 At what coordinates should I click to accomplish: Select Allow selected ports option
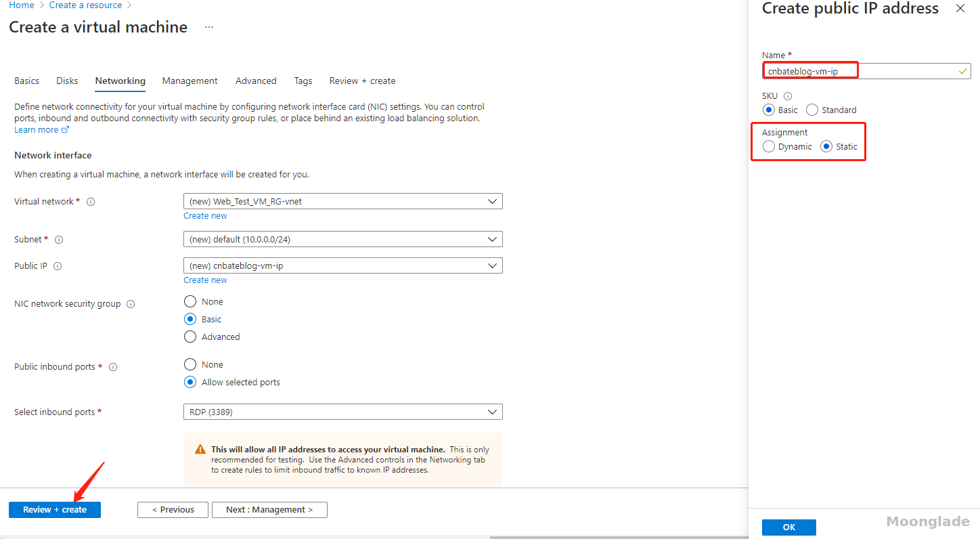point(190,382)
